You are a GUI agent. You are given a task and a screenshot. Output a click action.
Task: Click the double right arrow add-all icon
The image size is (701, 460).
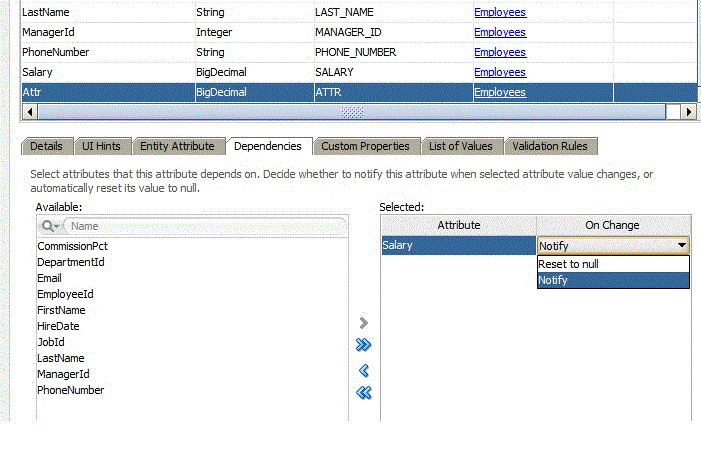pos(364,345)
